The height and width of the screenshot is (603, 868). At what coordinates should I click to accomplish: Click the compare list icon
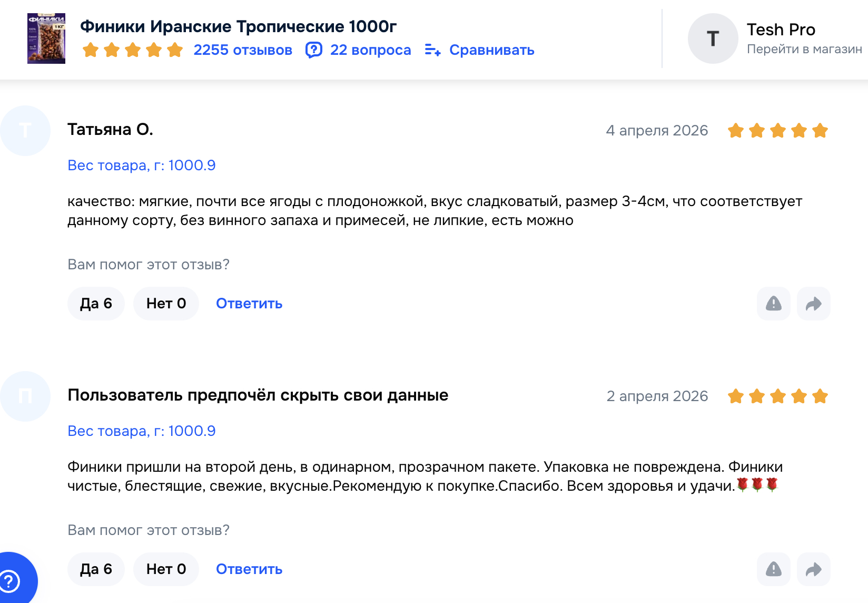coord(432,50)
